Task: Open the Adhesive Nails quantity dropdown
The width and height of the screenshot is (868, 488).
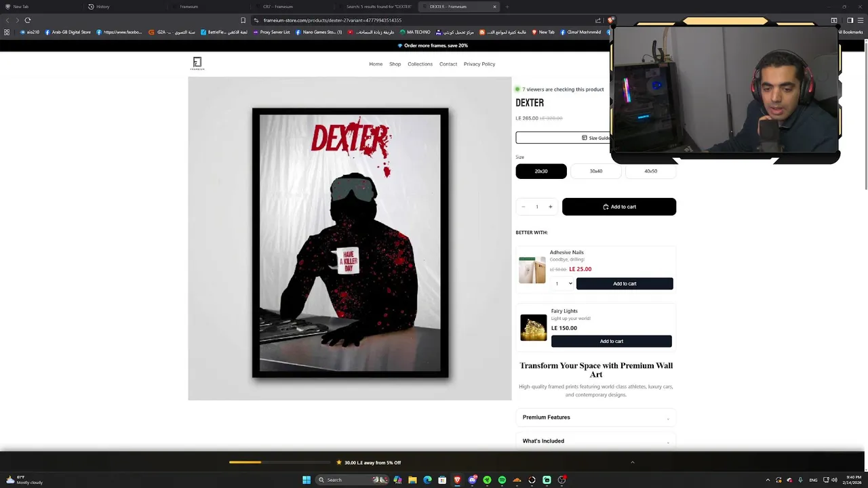Action: [563, 284]
